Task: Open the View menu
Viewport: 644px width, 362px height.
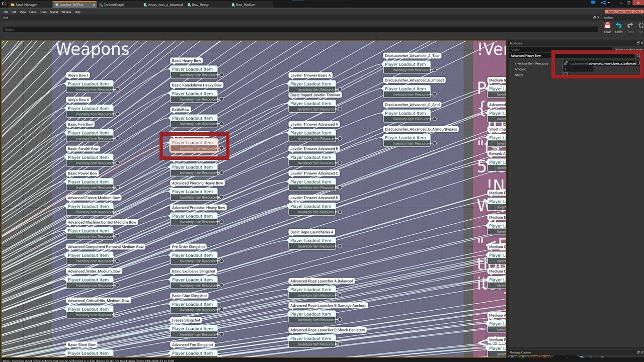Action: [23, 12]
